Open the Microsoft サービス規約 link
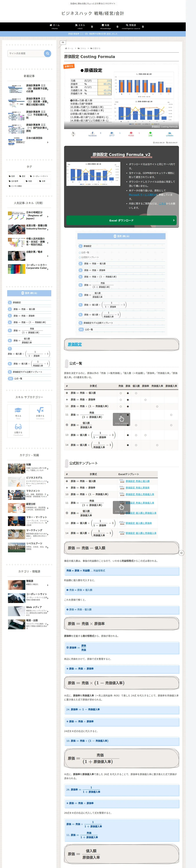Viewport: 196px width, 868px height. (142, 195)
